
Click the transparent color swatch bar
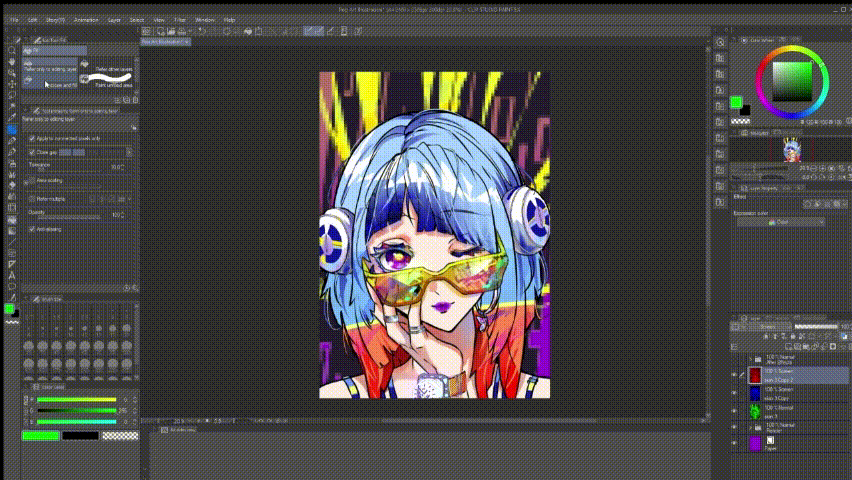coord(120,435)
